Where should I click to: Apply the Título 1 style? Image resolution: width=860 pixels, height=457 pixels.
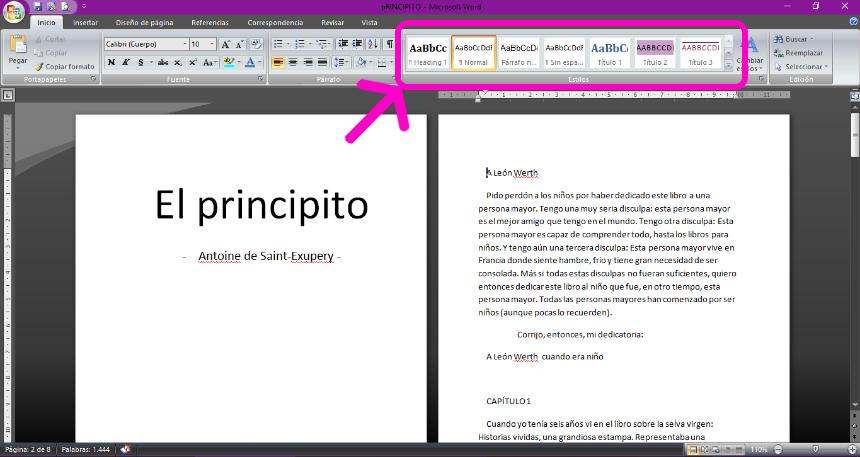(x=610, y=53)
